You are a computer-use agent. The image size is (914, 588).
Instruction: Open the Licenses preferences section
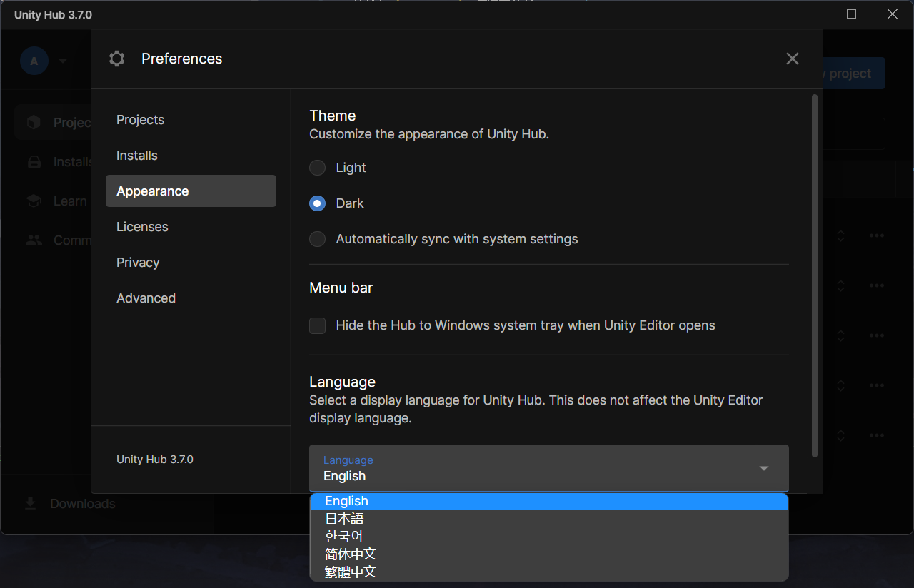click(x=191, y=227)
